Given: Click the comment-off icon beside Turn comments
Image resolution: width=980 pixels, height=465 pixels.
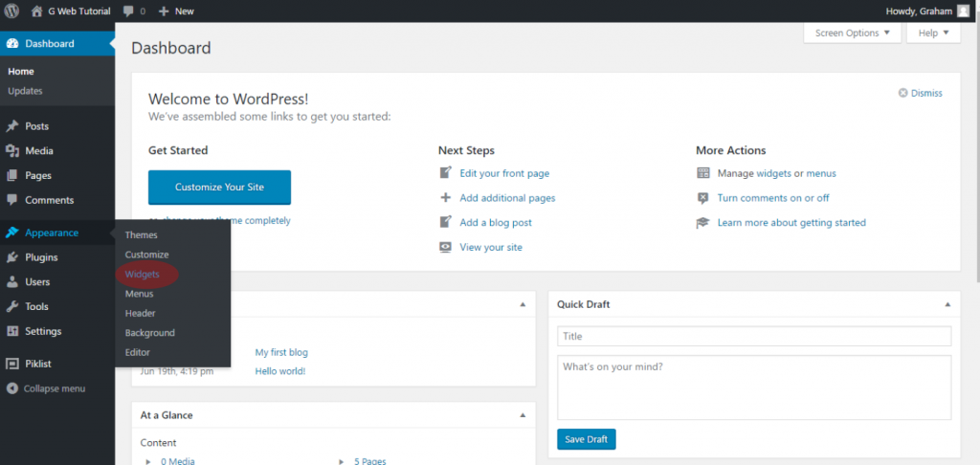Looking at the screenshot, I should (703, 197).
